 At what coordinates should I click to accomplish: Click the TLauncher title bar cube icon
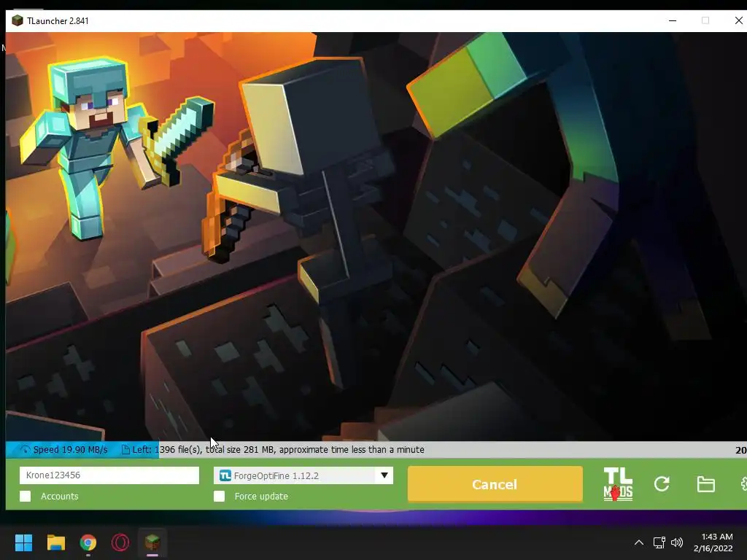click(18, 20)
